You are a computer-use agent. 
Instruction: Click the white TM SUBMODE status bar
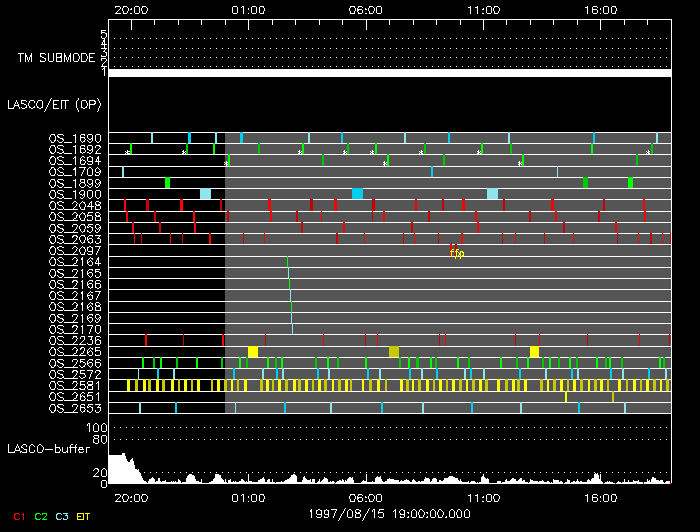(x=389, y=73)
